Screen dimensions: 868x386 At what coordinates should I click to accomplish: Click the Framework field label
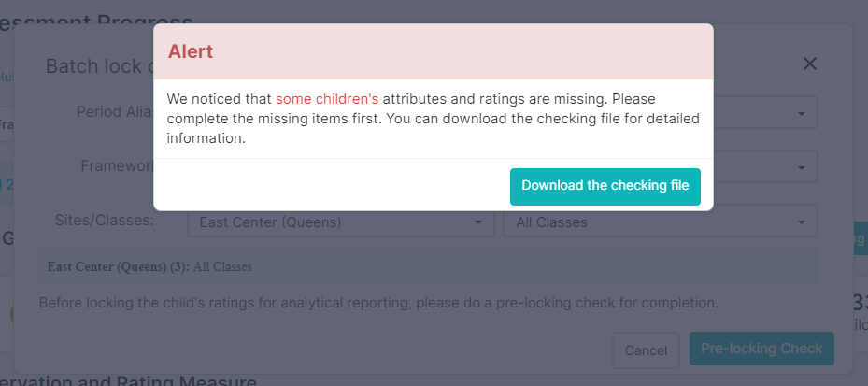[x=117, y=165]
